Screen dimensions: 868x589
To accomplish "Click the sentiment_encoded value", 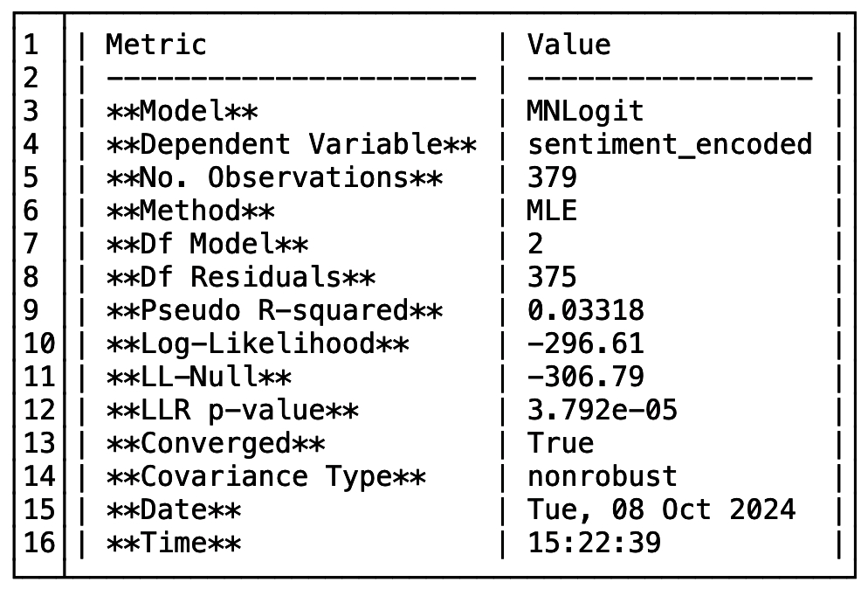I will [670, 144].
